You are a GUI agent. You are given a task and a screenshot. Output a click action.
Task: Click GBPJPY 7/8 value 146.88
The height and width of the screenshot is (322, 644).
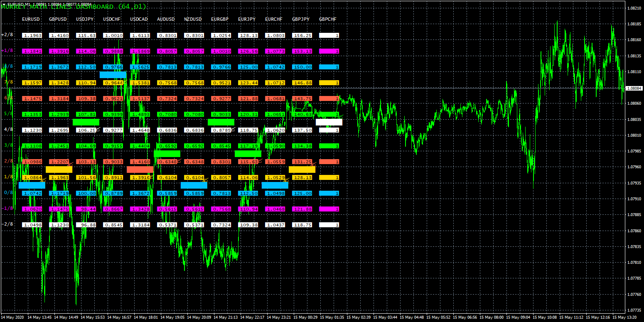(x=302, y=83)
